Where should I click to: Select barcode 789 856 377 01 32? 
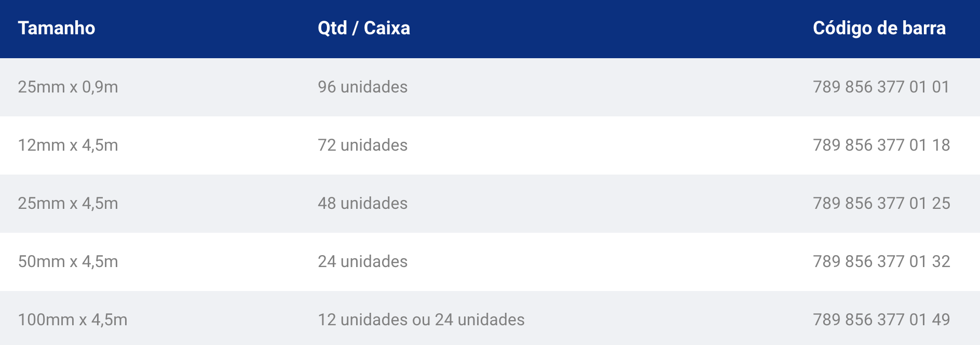(881, 261)
